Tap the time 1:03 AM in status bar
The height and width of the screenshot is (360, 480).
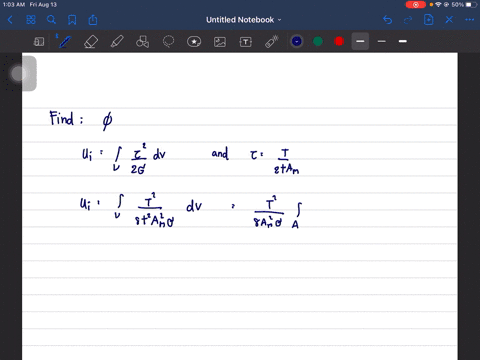(14, 5)
